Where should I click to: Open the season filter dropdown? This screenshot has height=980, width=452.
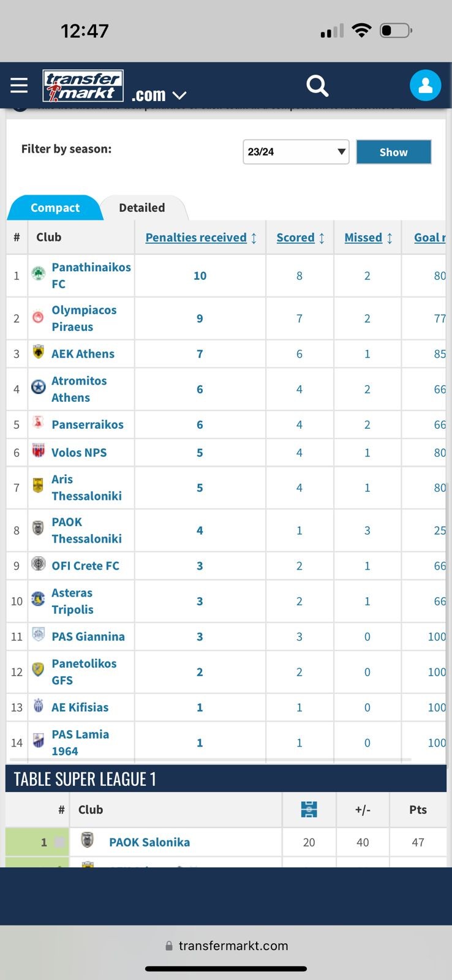[296, 152]
